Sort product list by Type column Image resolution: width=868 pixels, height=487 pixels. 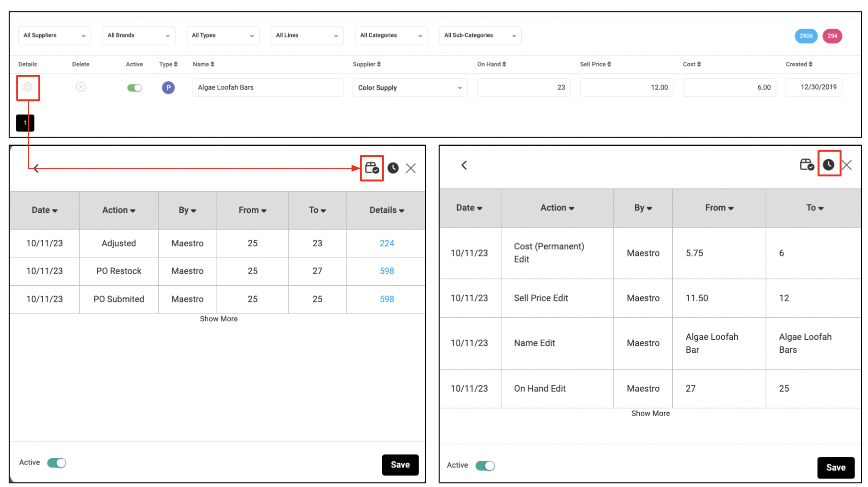168,64
